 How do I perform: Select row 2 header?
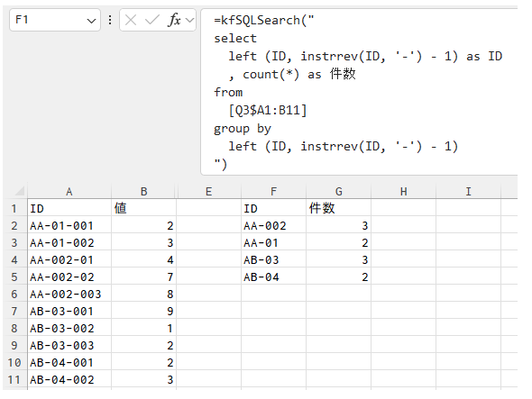(x=14, y=225)
